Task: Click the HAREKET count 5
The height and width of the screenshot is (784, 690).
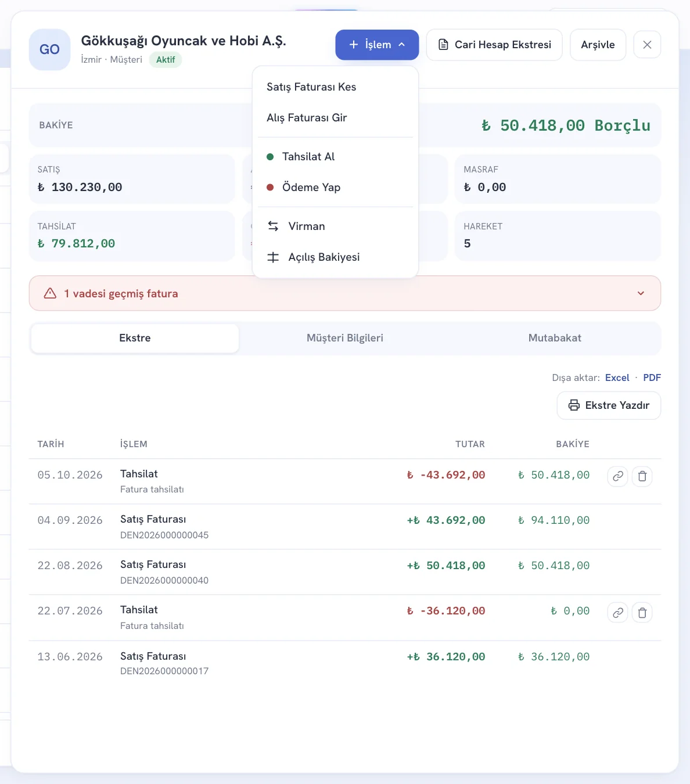Action: pyautogui.click(x=468, y=243)
